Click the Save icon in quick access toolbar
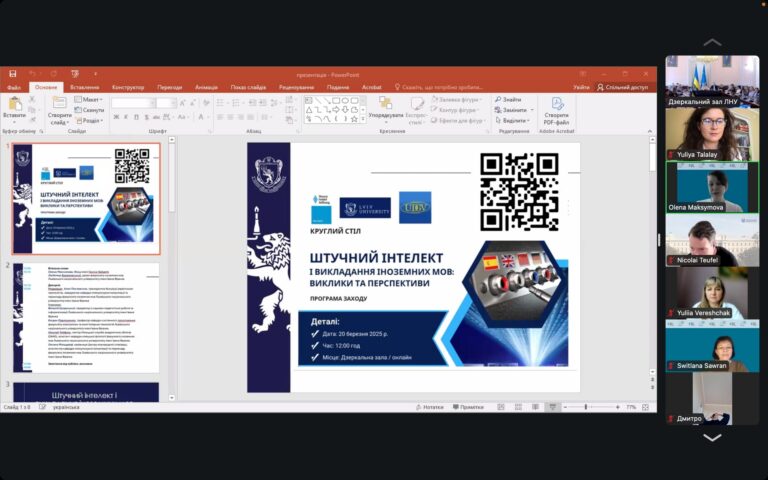This screenshot has width=768, height=480. [13, 74]
